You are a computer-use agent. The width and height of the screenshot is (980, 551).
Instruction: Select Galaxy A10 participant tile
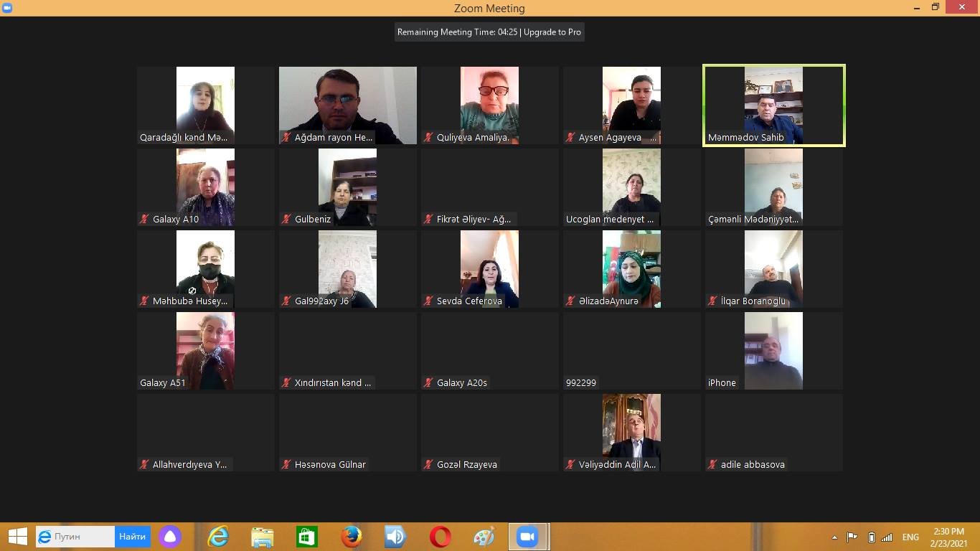click(206, 187)
